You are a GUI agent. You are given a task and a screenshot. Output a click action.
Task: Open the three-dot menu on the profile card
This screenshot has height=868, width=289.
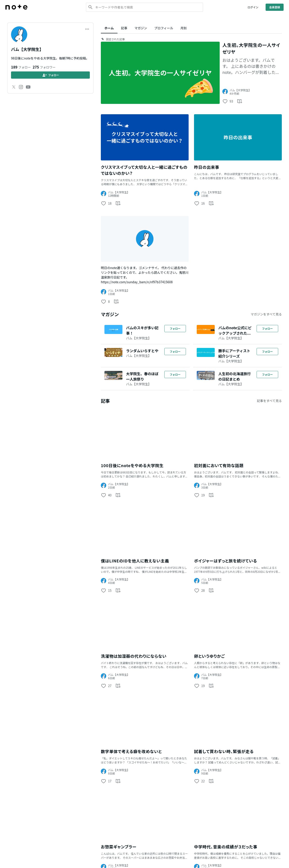click(87, 29)
